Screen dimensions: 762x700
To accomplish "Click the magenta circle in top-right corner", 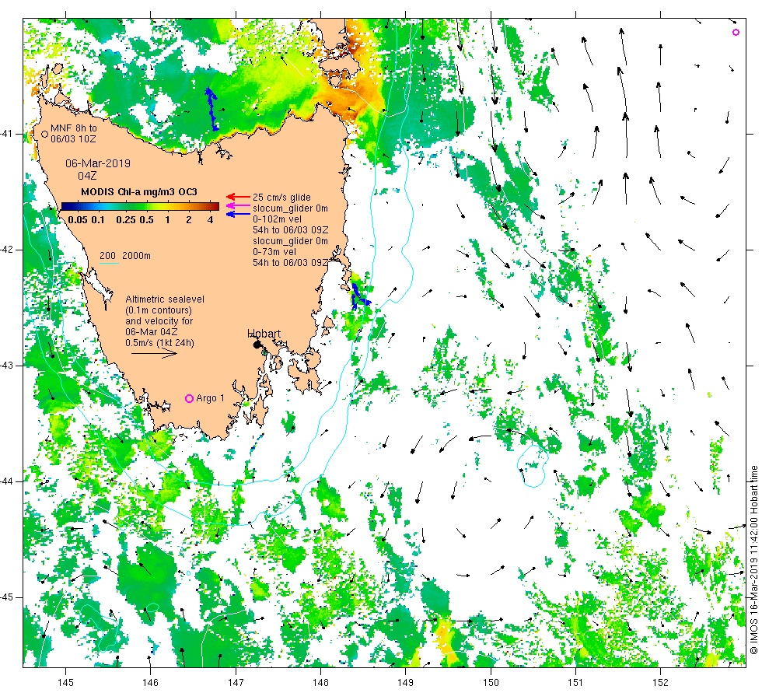I will [x=736, y=33].
